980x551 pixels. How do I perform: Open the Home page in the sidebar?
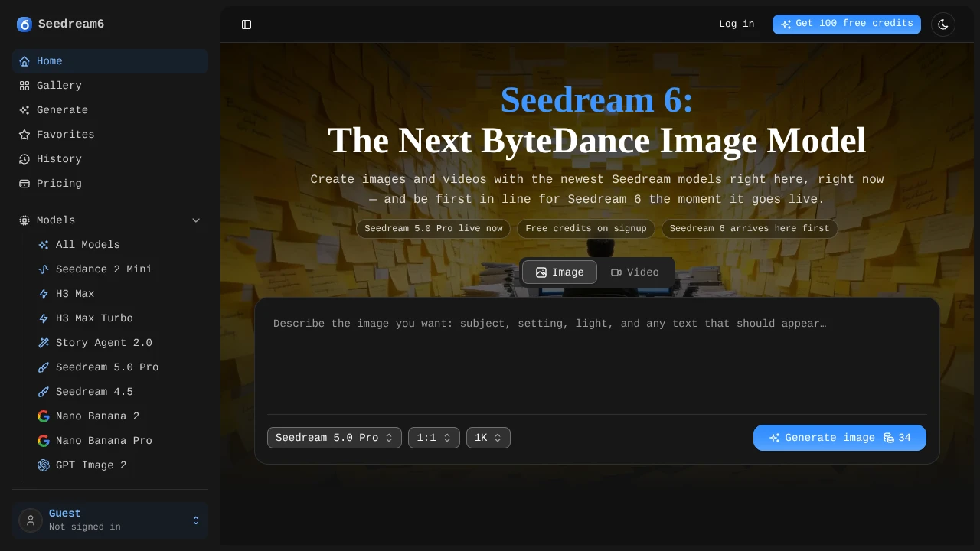(110, 61)
